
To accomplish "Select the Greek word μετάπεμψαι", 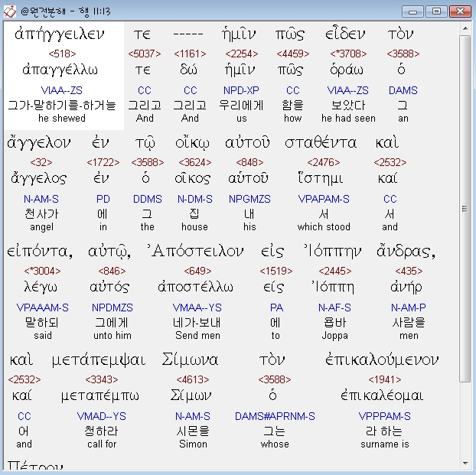I will coord(99,360).
